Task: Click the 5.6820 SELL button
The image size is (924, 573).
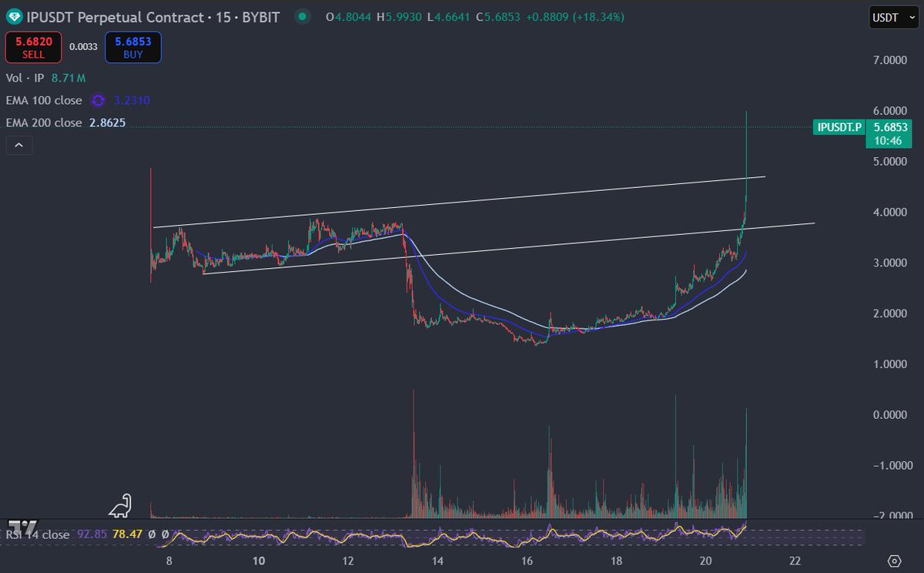Action: [34, 47]
